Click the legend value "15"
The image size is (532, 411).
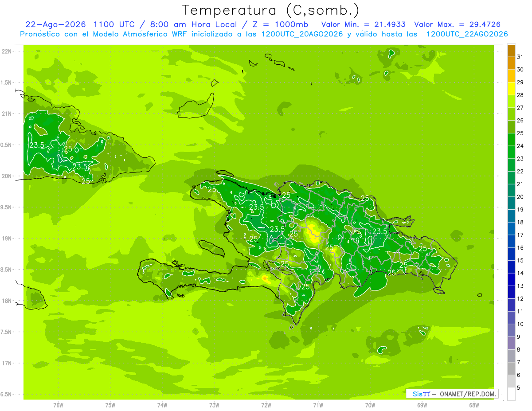pyautogui.click(x=520, y=260)
